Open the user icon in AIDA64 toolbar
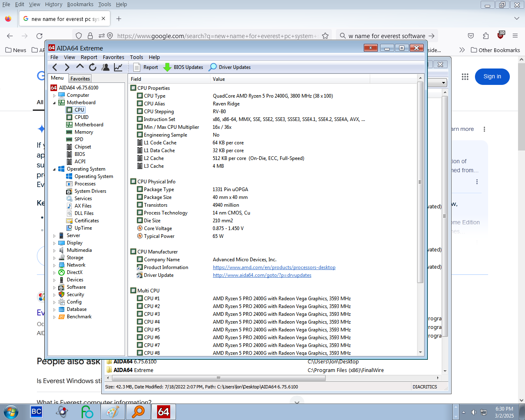The height and width of the screenshot is (420, 525). pos(105,67)
